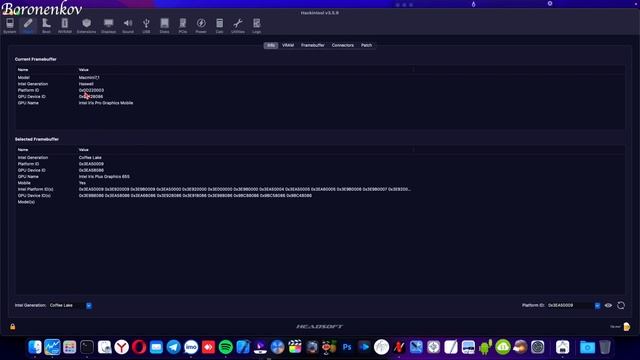Select the Patch toolbar icon
Screen dimensions: 640x360
pos(28,25)
